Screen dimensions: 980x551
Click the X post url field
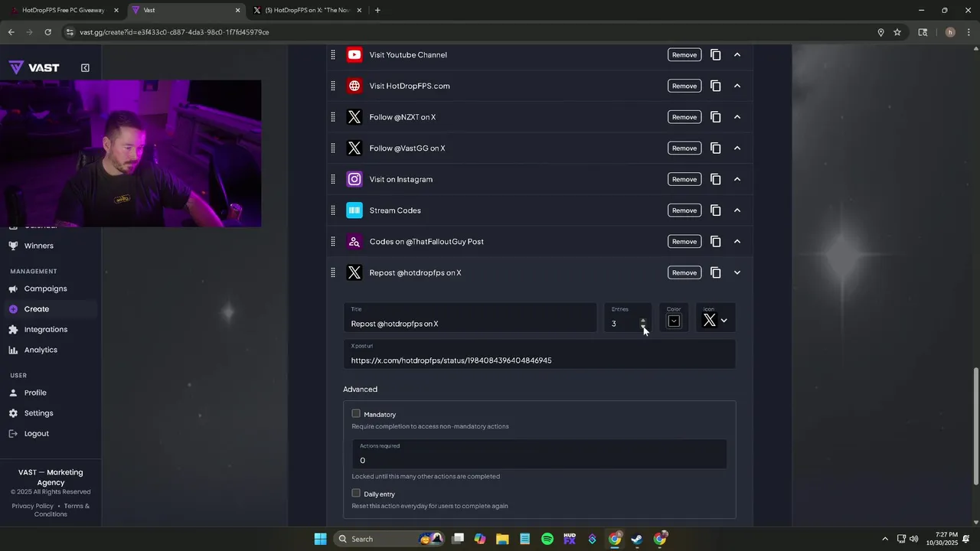tap(539, 354)
